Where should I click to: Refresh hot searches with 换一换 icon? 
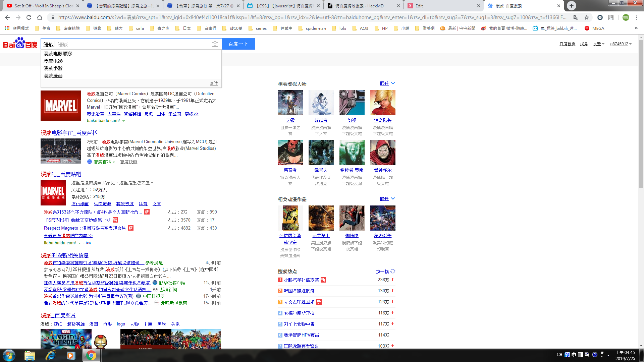coord(393,271)
